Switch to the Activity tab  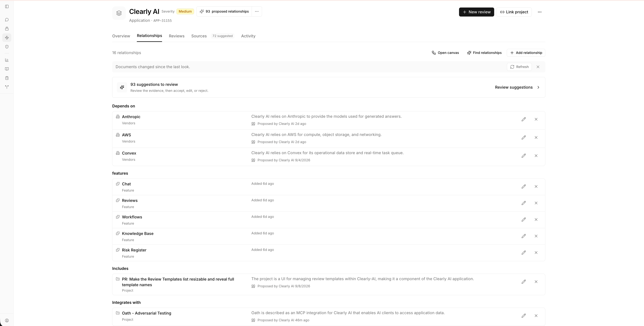[248, 36]
